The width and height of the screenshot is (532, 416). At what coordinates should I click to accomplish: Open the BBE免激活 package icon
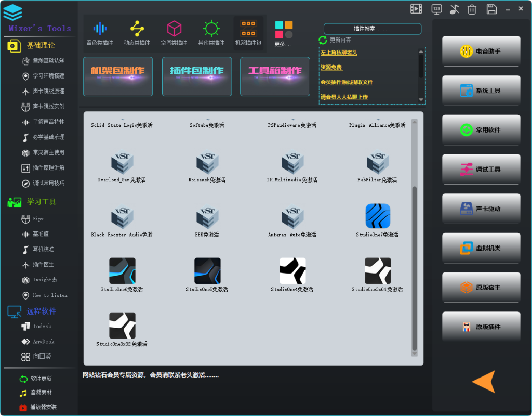click(x=207, y=216)
